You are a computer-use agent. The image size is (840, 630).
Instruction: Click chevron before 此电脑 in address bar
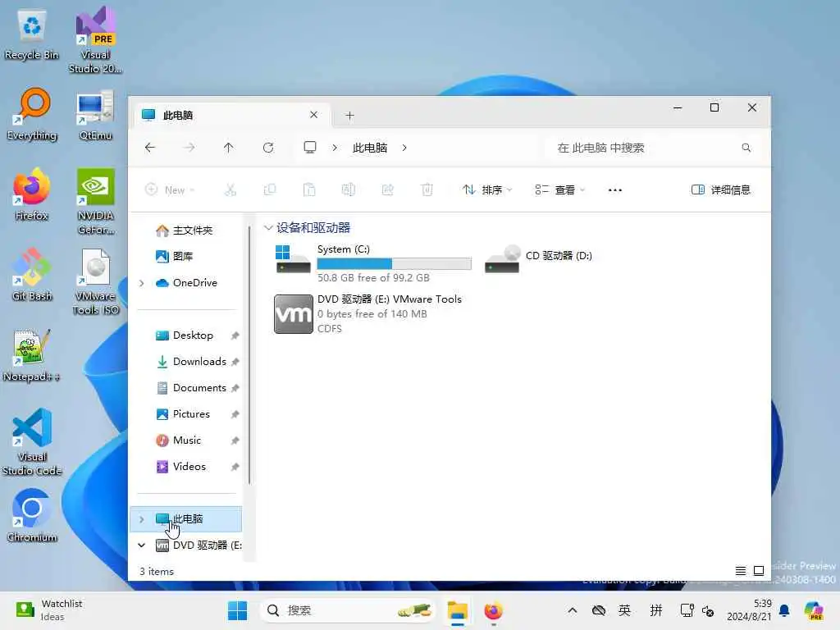click(335, 148)
